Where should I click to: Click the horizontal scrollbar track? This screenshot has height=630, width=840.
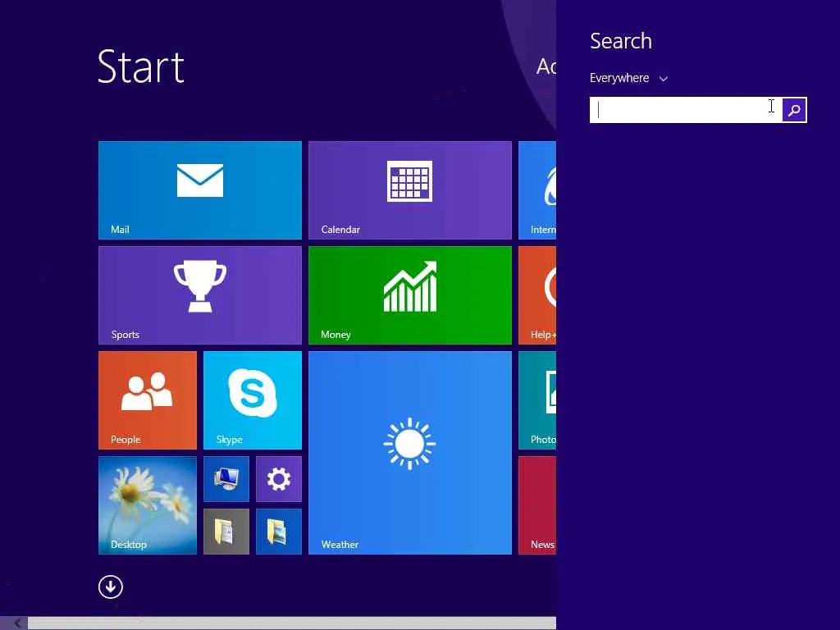point(292,623)
